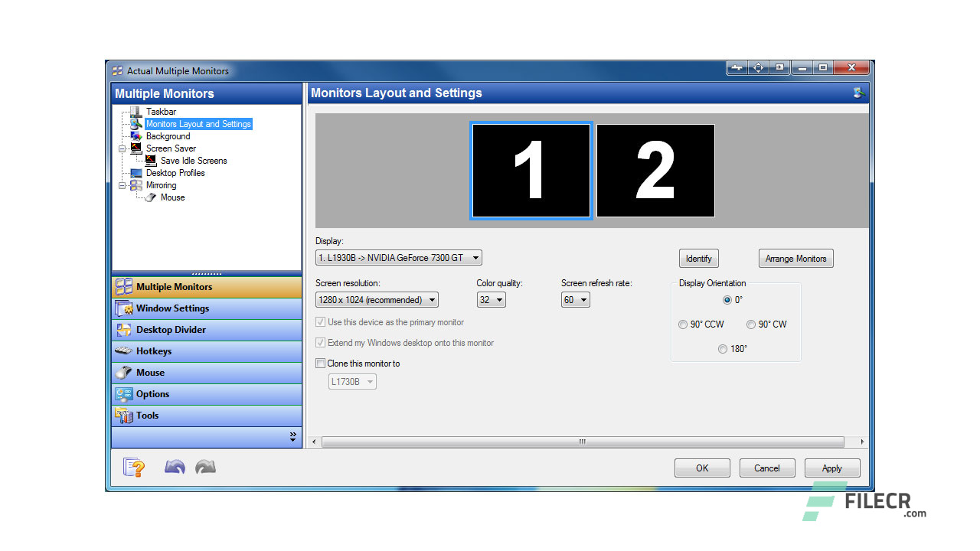The image size is (980, 551).
Task: Click the Arrange Monitors button
Action: click(796, 259)
